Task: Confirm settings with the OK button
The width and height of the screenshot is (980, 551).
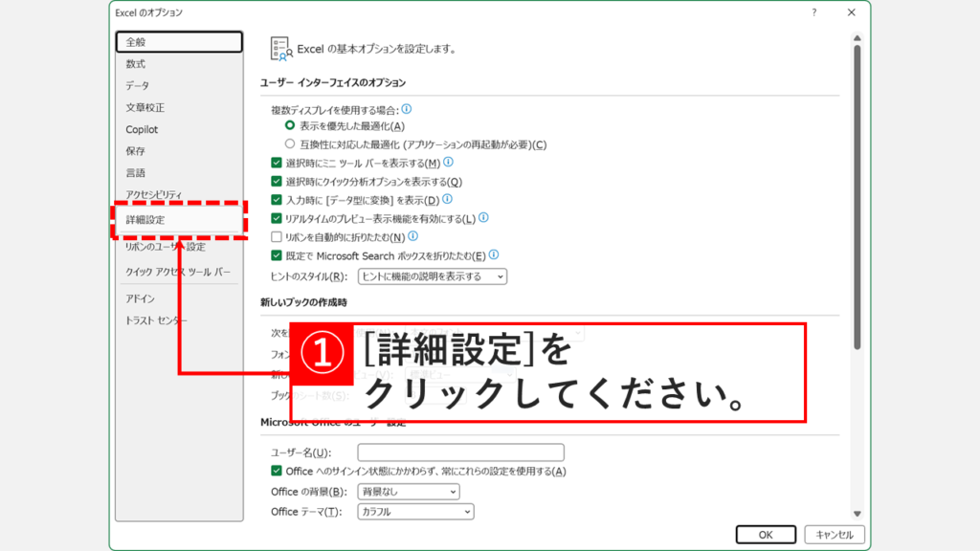Action: 766,535
